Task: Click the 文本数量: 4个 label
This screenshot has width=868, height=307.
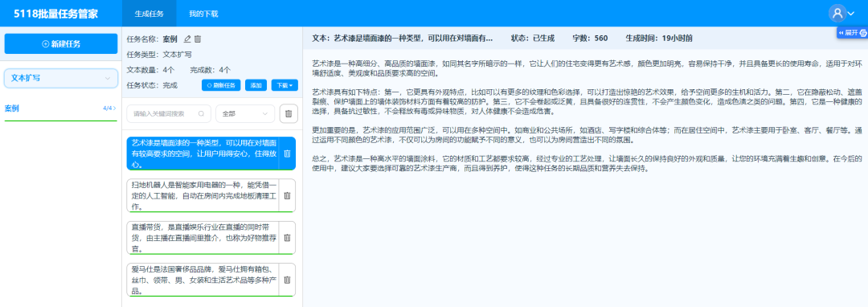Action: point(151,70)
